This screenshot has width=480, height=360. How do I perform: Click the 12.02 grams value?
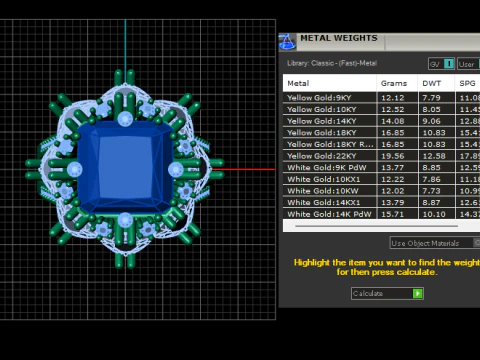click(x=393, y=191)
